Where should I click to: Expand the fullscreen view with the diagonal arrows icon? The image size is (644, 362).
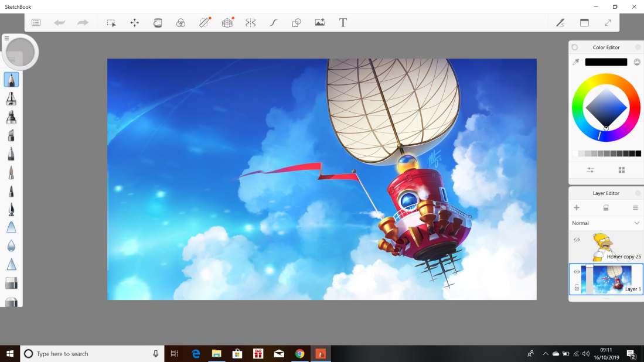tap(608, 22)
